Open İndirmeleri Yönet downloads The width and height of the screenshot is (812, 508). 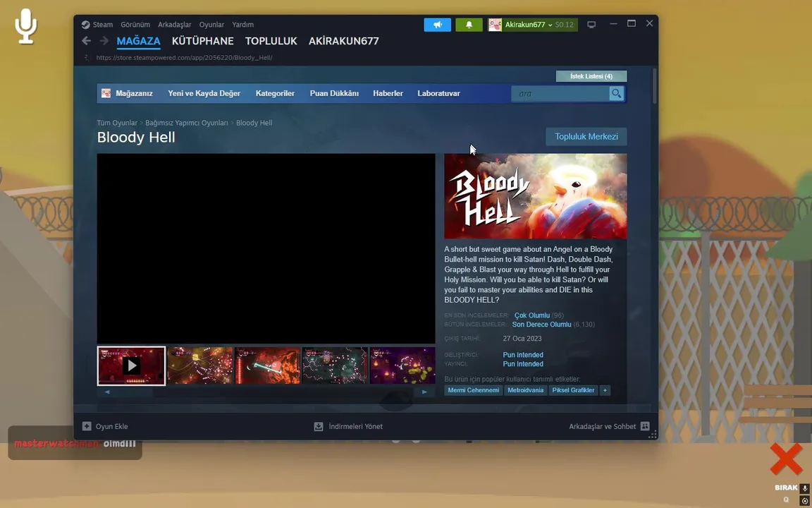(348, 426)
